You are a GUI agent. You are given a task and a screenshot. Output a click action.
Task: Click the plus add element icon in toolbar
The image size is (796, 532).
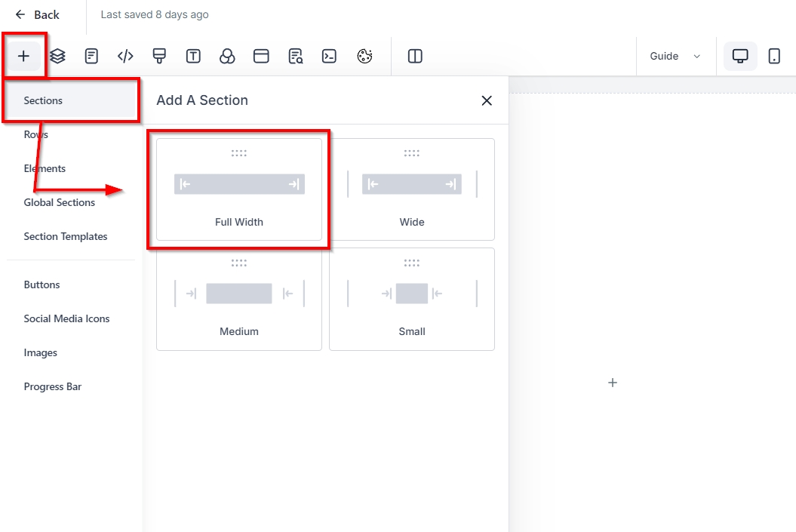coord(24,56)
